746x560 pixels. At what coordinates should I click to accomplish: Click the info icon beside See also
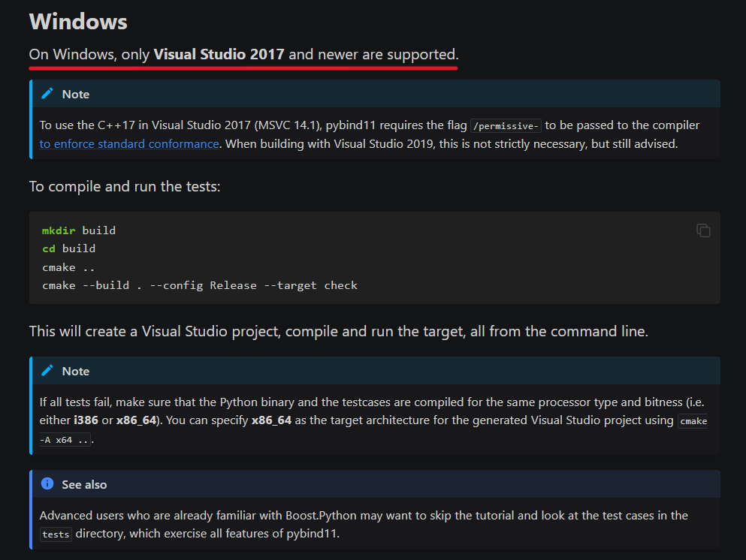(x=47, y=484)
